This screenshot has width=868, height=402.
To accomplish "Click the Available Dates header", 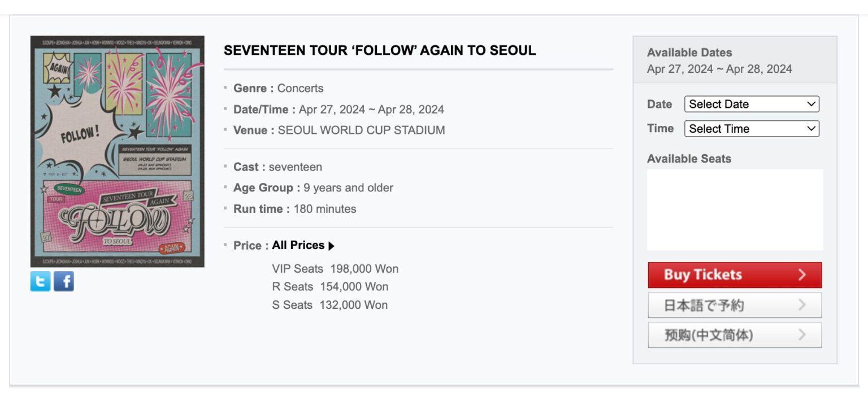I will pyautogui.click(x=689, y=53).
